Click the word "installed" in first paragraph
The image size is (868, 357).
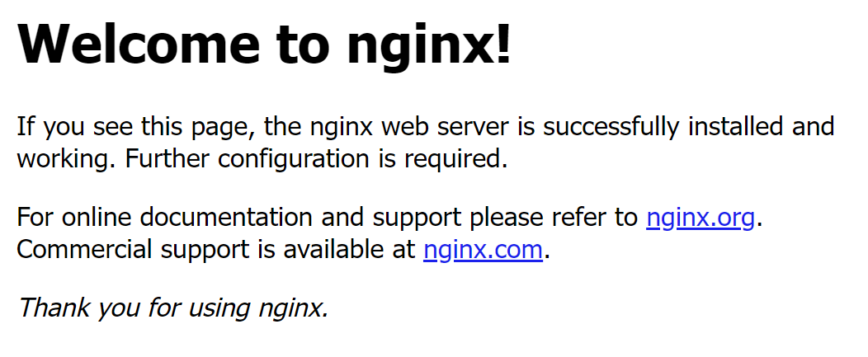pos(735,126)
